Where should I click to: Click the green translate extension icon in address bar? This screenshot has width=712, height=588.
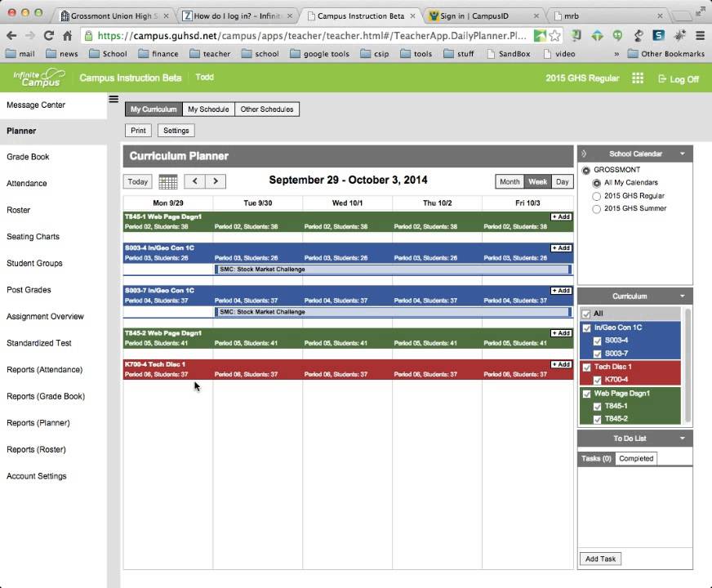[x=540, y=35]
